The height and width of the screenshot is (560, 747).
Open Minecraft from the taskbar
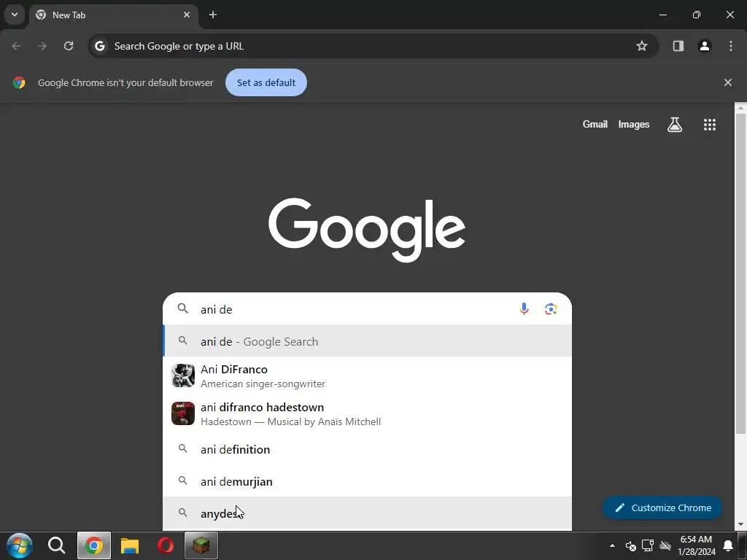[201, 545]
